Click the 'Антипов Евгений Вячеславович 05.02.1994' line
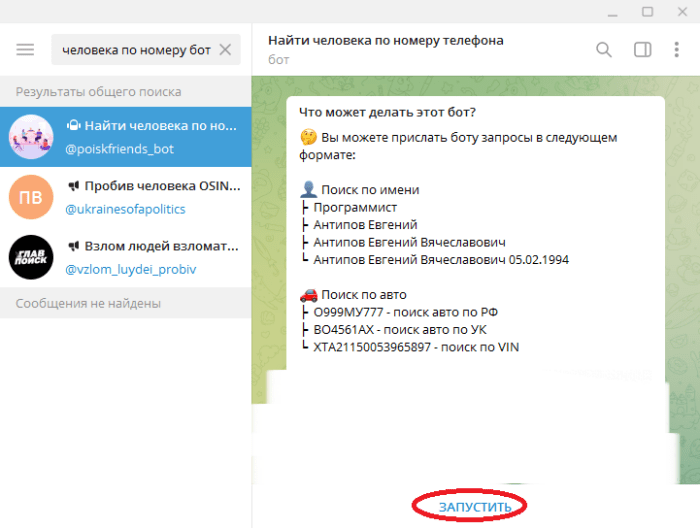700x528 pixels. [x=441, y=260]
